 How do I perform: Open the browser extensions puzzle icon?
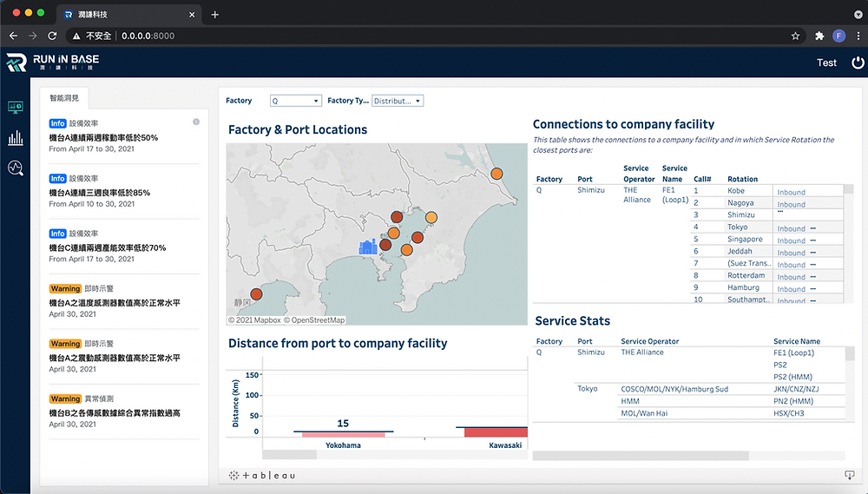point(819,36)
